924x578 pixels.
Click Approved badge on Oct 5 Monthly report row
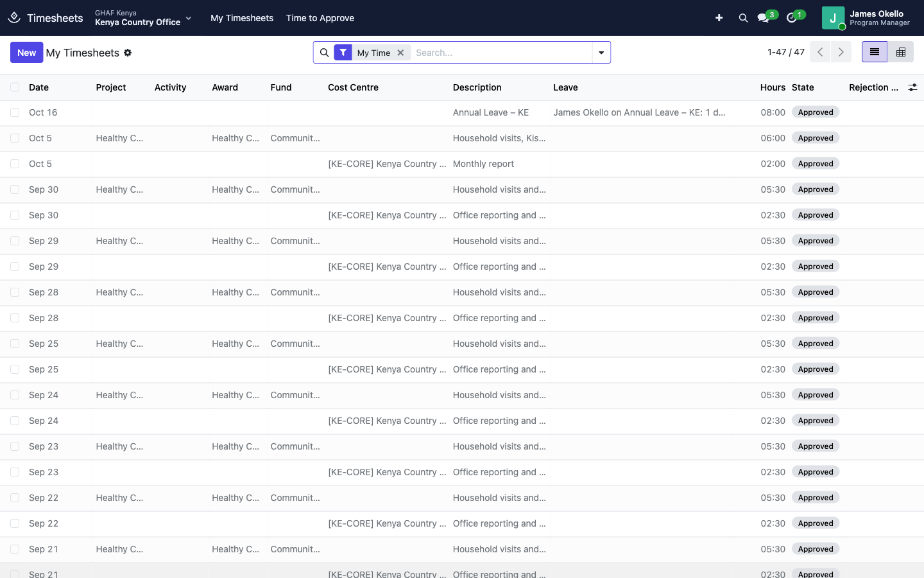[x=816, y=164]
